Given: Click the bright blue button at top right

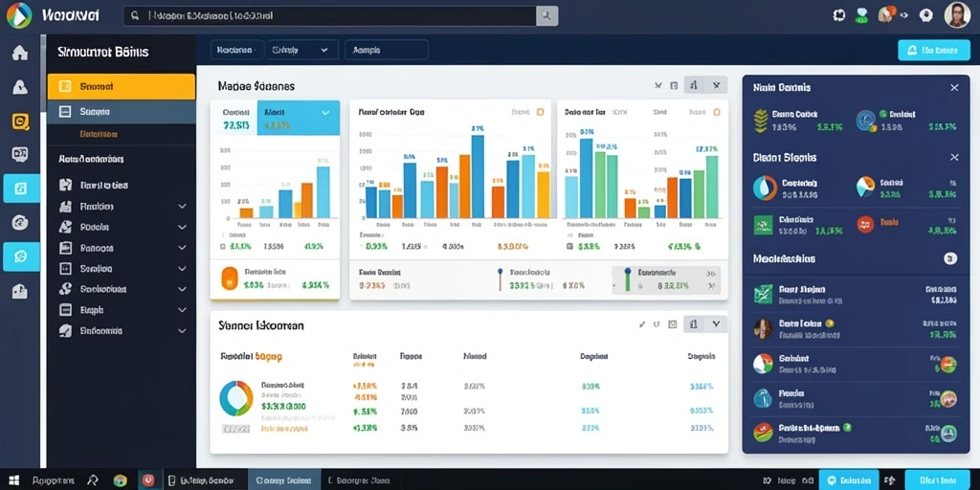Looking at the screenshot, I should pos(934,51).
